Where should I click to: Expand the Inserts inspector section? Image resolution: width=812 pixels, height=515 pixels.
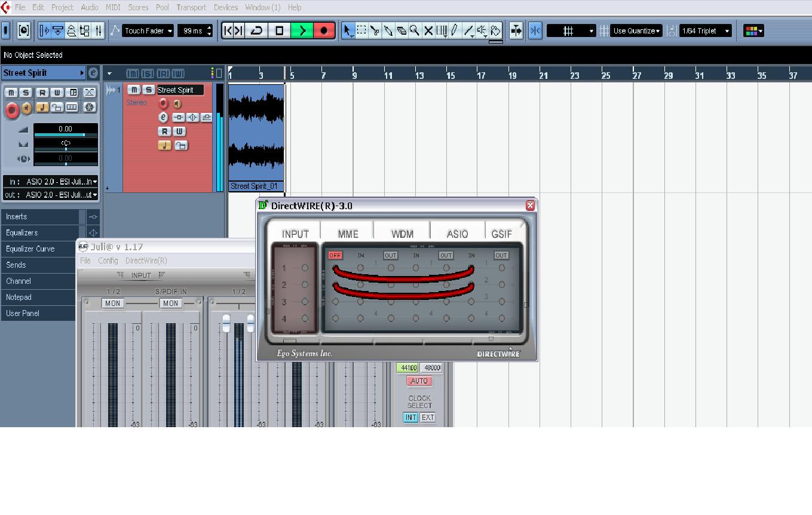tap(40, 216)
